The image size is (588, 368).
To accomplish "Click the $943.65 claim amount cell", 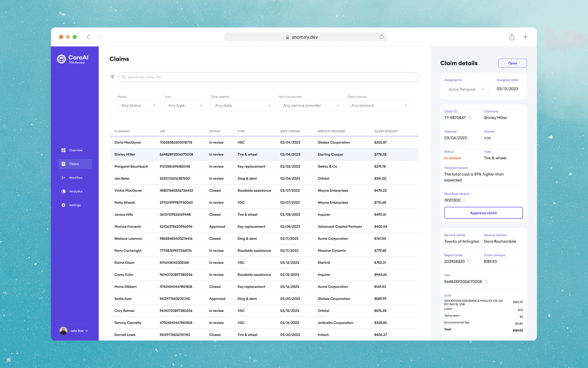I will 380,275.
